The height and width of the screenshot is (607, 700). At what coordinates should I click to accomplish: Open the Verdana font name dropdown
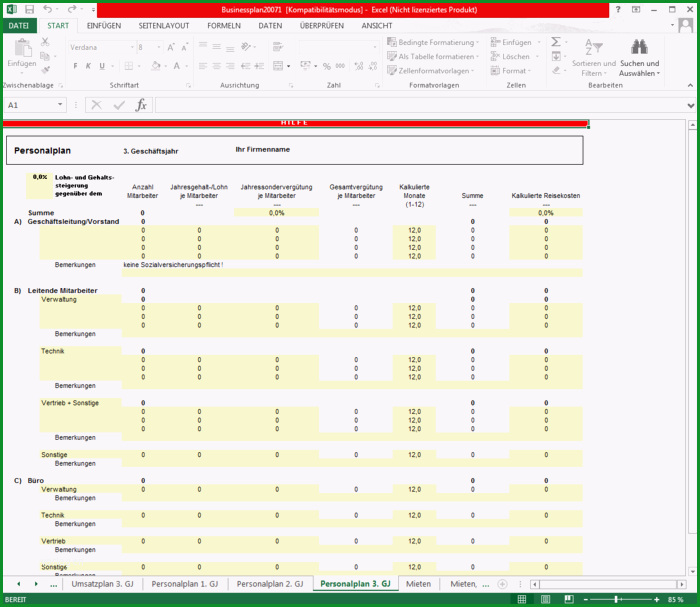132,47
